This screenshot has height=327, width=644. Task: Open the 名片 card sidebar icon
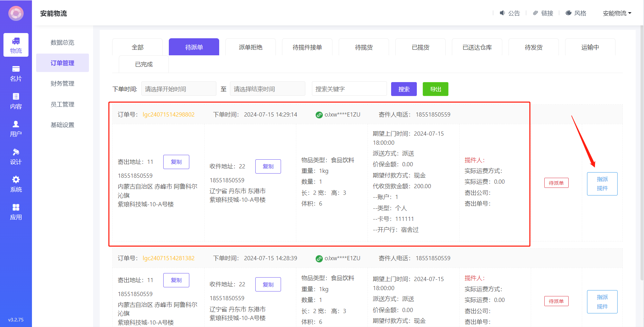tap(16, 73)
